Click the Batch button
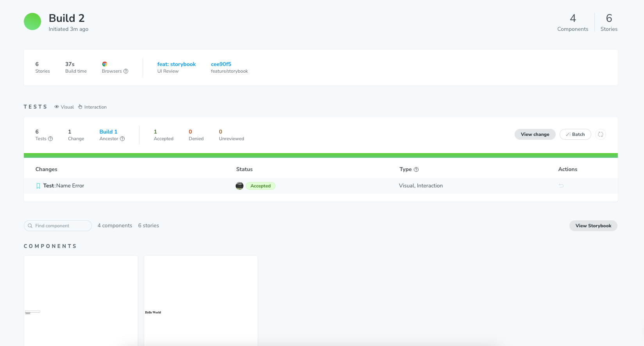Viewport: 644px width, 346px height. [575, 134]
